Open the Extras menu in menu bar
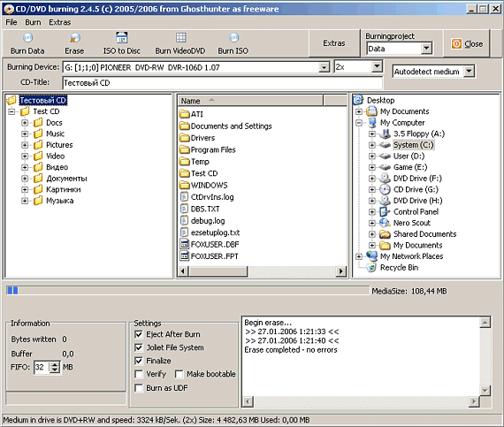Image resolution: width=504 pixels, height=427 pixels. point(60,22)
